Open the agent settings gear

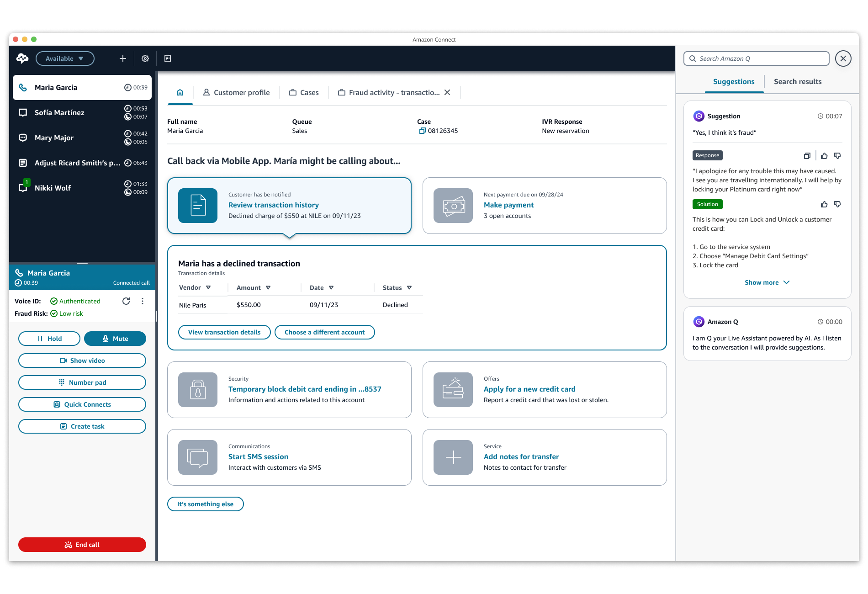click(x=145, y=58)
